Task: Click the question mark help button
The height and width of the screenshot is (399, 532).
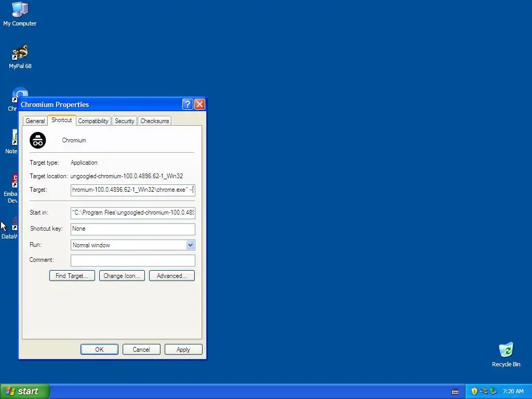Action: [188, 104]
